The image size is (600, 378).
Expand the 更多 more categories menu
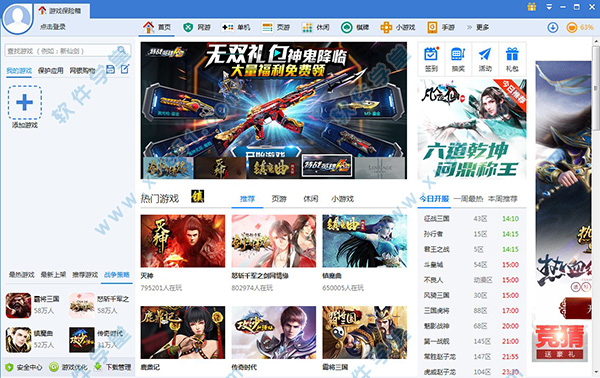tap(478, 28)
